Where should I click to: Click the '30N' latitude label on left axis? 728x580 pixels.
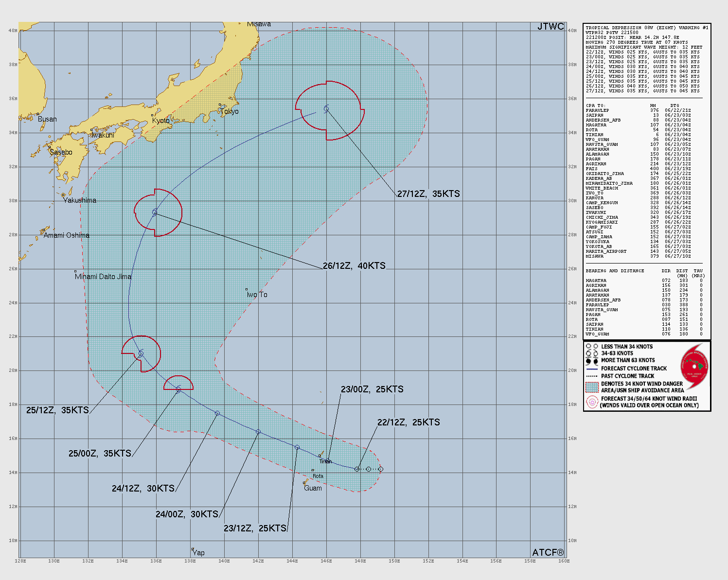pyautogui.click(x=13, y=200)
